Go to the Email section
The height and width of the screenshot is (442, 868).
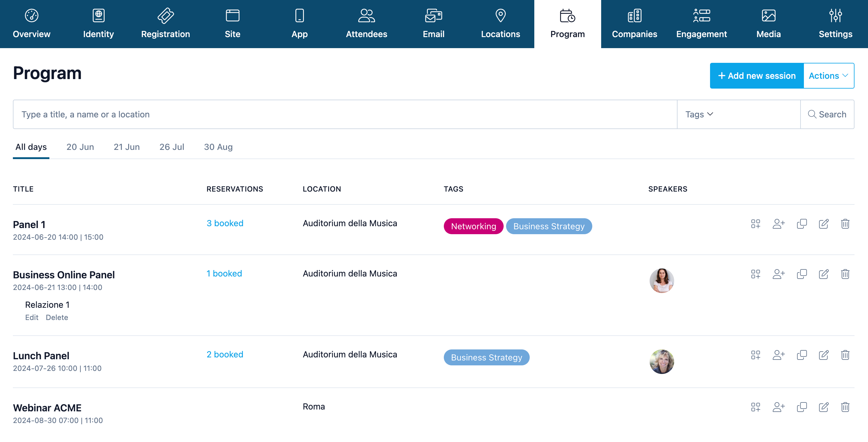coord(434,24)
